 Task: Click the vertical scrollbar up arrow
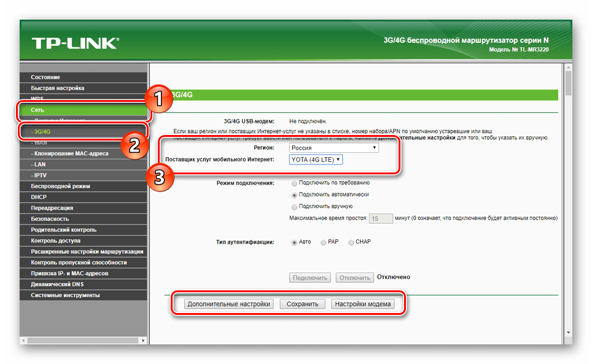[x=568, y=68]
